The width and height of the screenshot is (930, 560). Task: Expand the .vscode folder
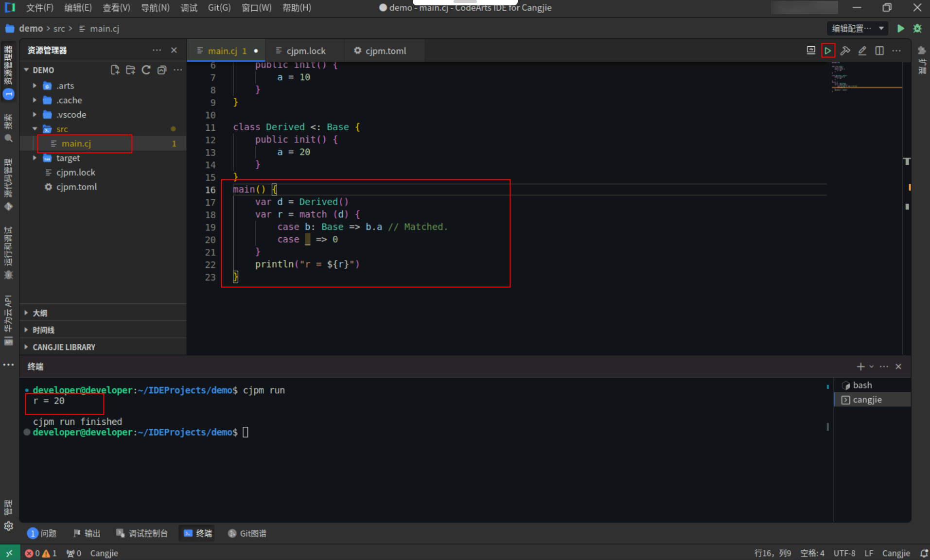[35, 115]
